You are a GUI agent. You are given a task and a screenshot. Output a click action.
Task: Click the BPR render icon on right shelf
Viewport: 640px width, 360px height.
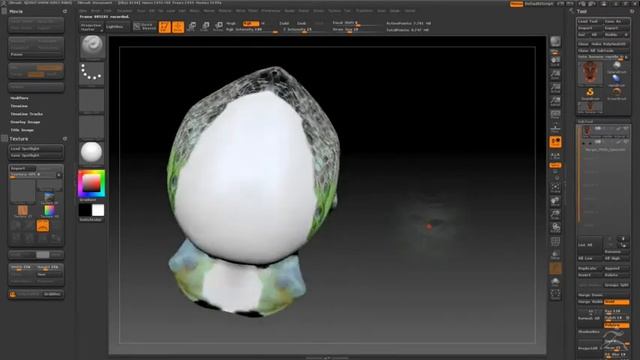[555, 42]
